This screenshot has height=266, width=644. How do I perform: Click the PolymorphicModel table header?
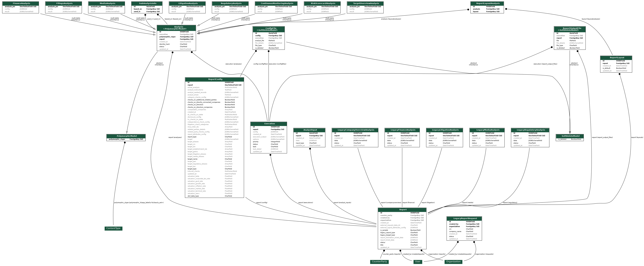pos(127,136)
